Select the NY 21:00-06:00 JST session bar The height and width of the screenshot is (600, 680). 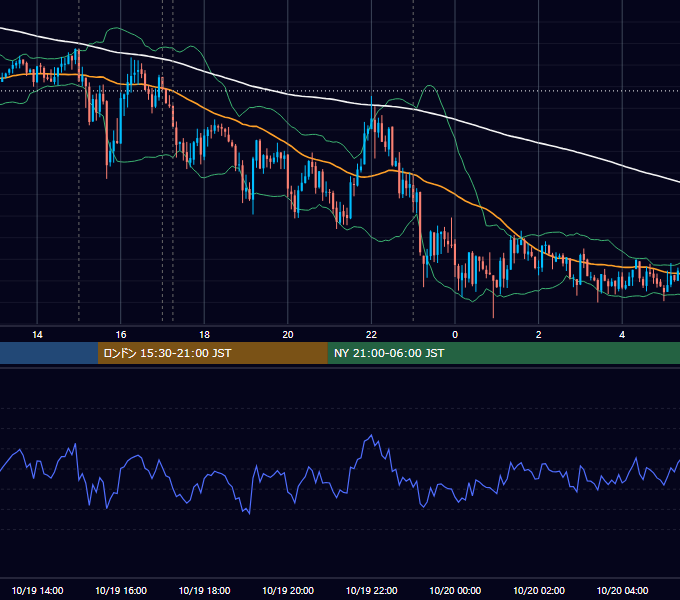click(503, 353)
